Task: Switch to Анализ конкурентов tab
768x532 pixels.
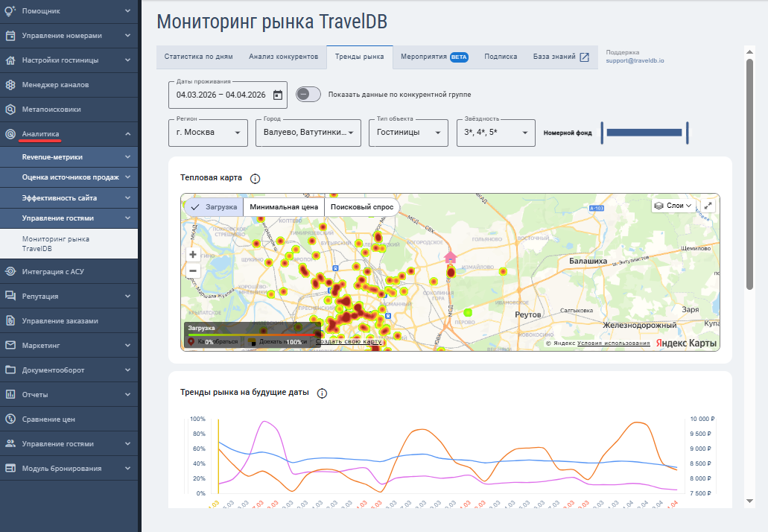Action: (284, 57)
